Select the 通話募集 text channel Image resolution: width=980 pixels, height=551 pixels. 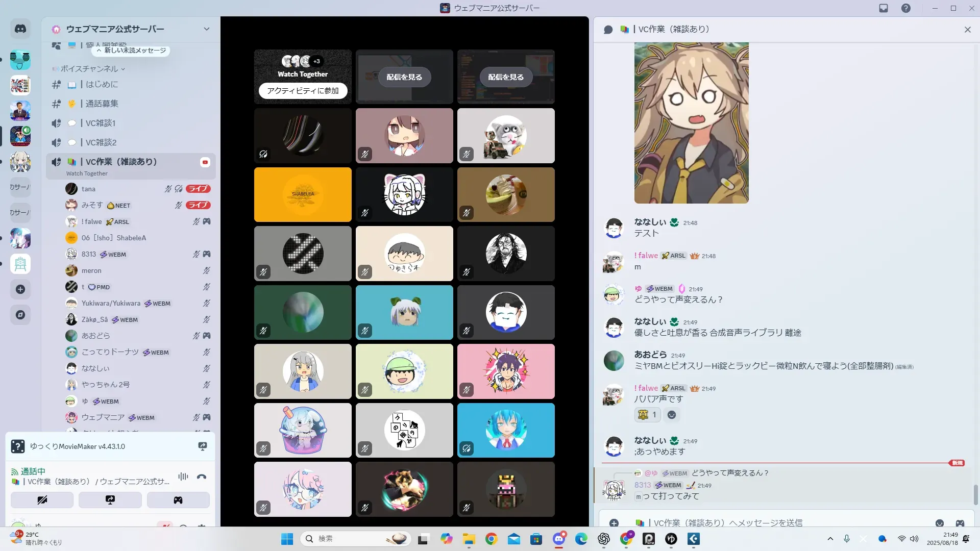(x=102, y=104)
